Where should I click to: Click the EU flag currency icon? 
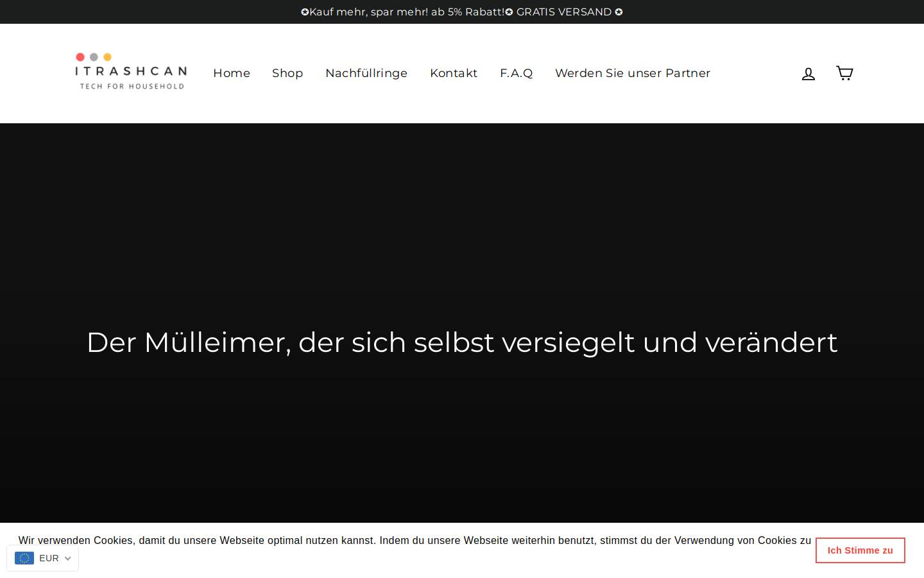[24, 558]
